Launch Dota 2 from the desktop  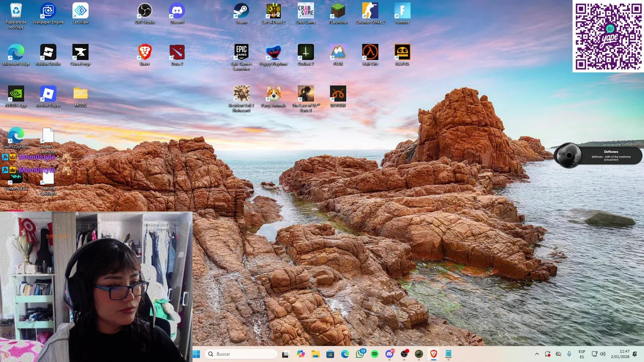coord(177,55)
